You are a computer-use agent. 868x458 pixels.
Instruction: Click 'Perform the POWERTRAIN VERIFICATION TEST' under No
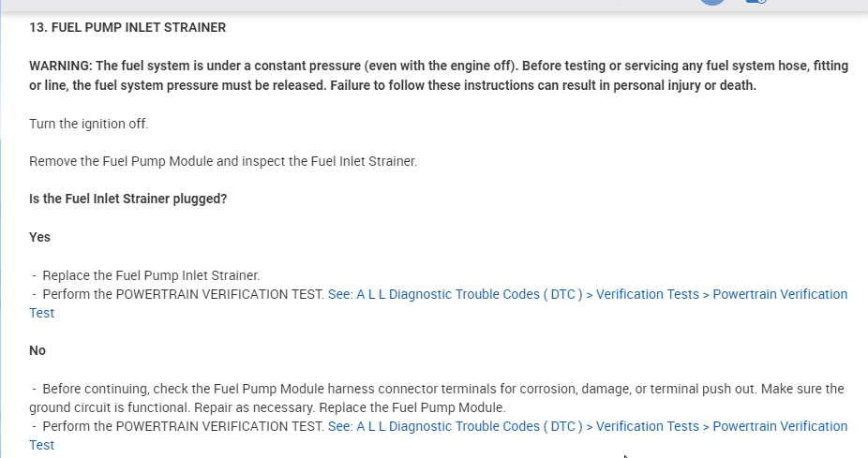pyautogui.click(x=183, y=426)
